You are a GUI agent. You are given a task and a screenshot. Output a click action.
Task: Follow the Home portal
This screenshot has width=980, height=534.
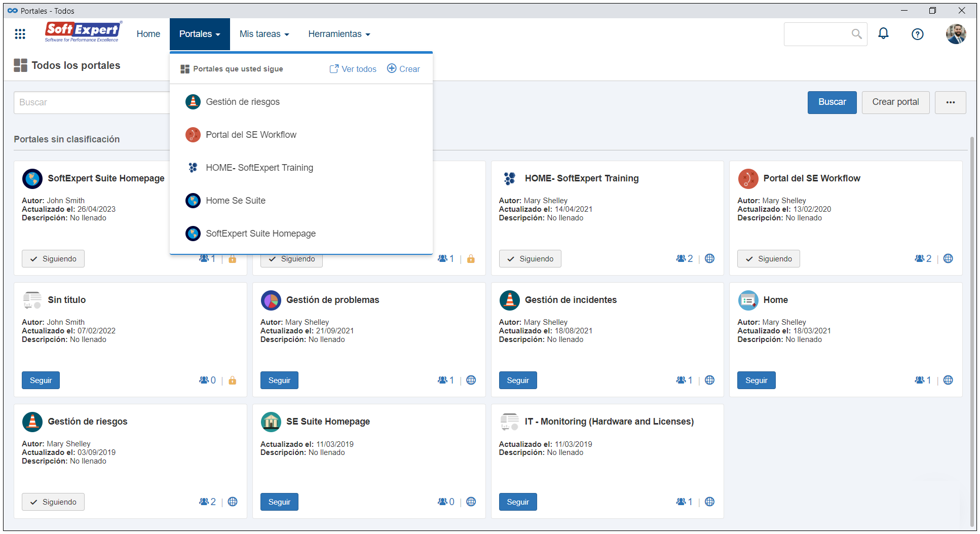point(757,380)
